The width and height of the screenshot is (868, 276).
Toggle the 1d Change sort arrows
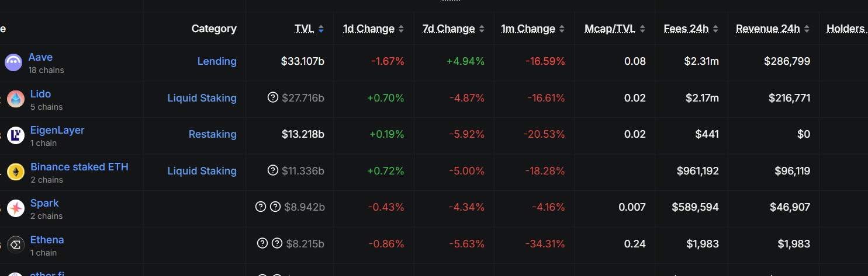tap(401, 29)
